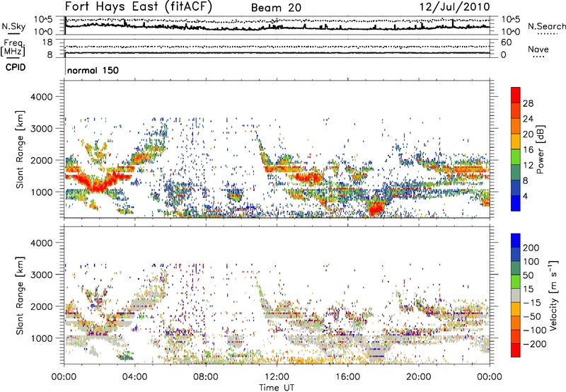
Task: Click the Velocity [m s⁻¹] colorbar axis label
Action: tap(553, 295)
